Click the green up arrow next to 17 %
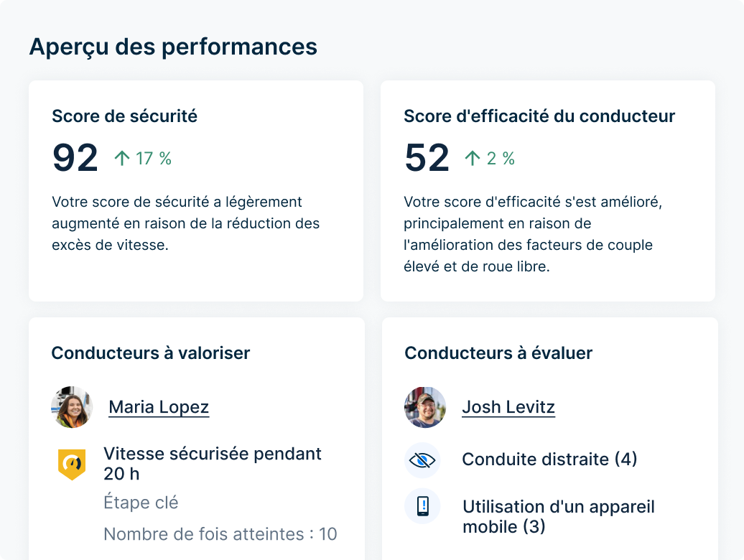 (x=122, y=157)
